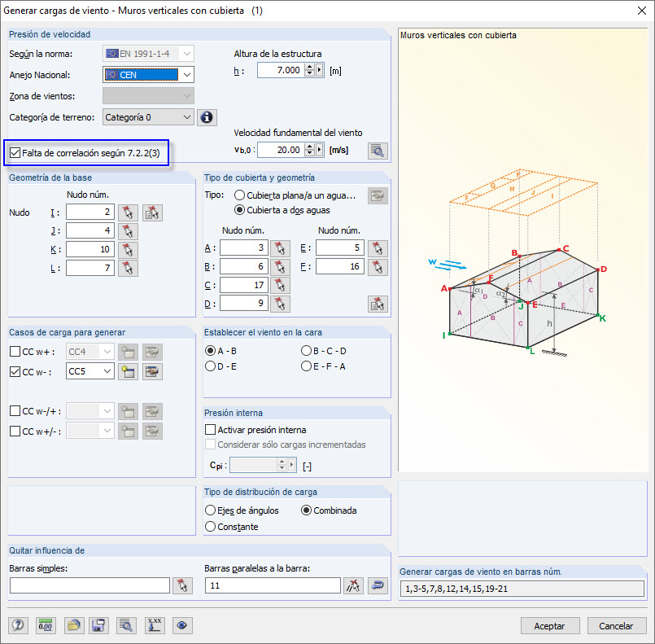The image size is (655, 644).
Task: Click Nudo I number field
Action: (x=90, y=212)
